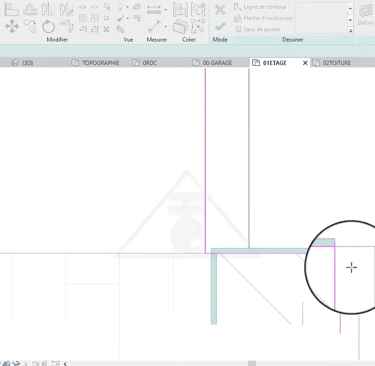Expand the draw gallery more arrow
375x366 pixels.
350,30
